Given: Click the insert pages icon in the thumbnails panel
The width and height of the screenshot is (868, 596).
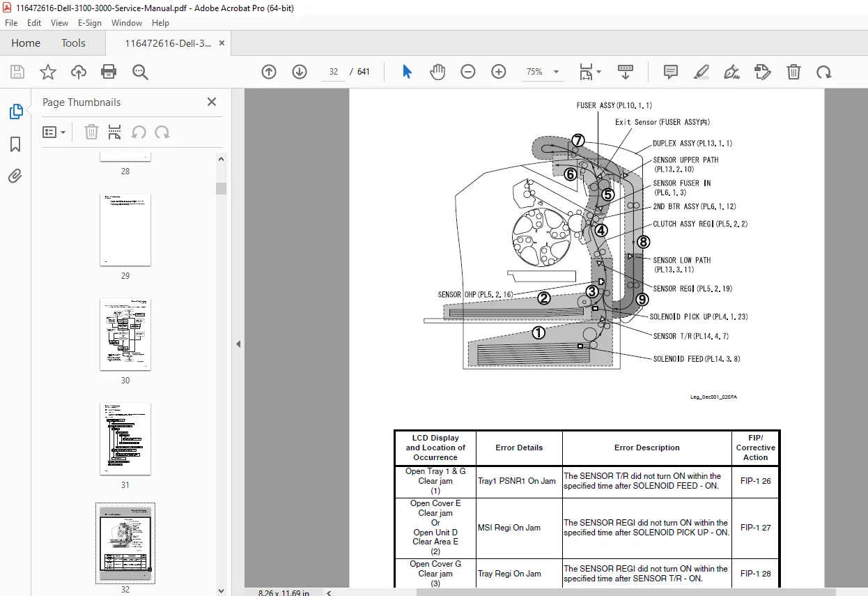Looking at the screenshot, I should point(115,132).
